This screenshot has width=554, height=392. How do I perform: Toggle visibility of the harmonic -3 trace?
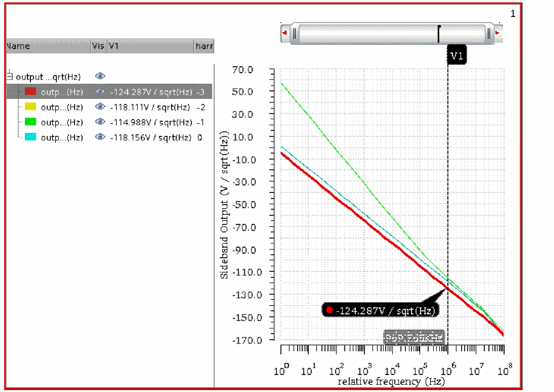coord(100,92)
